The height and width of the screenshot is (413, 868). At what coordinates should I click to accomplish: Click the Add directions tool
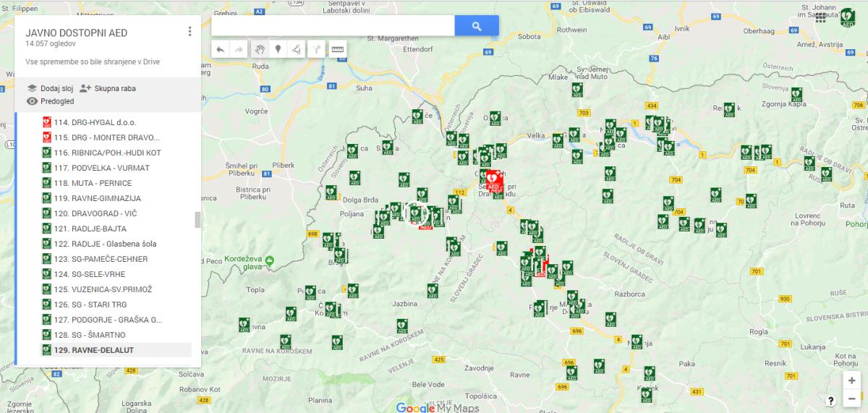[x=316, y=49]
